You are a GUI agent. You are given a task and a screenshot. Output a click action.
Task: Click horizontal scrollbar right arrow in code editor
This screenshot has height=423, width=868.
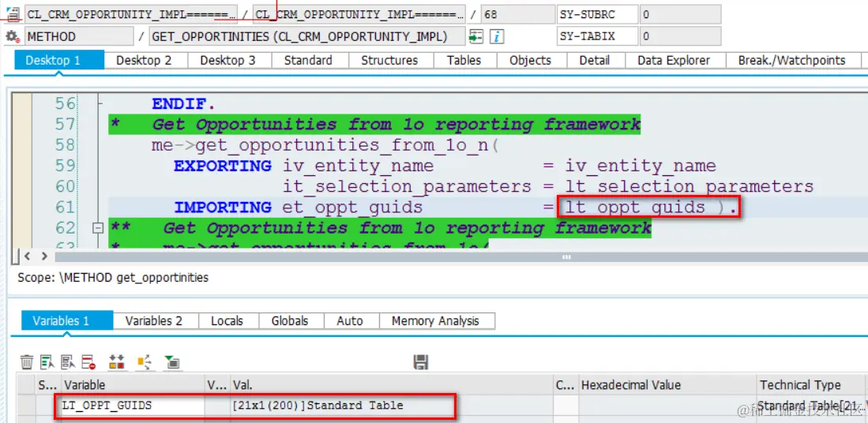(44, 256)
